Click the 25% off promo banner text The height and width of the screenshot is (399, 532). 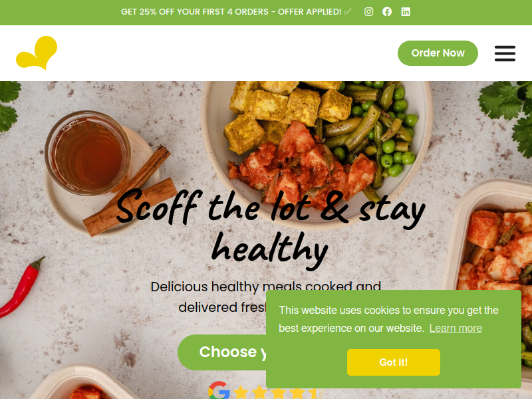coord(231,12)
